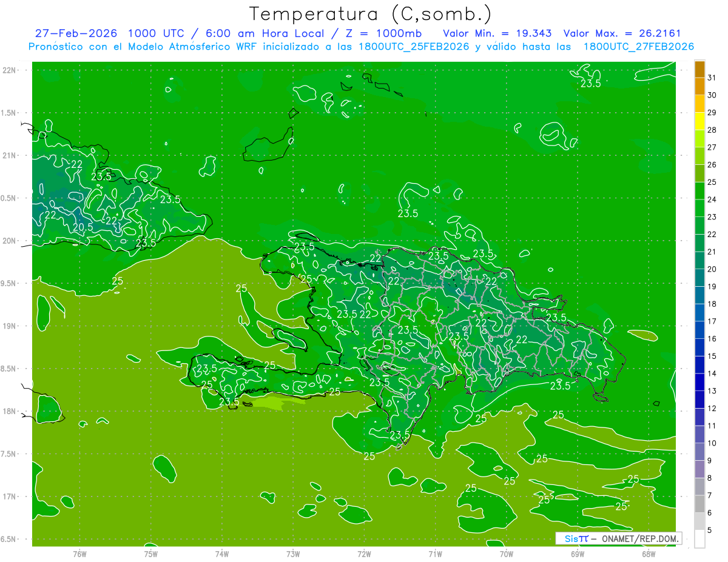
Task: Click the "20.5" contour label over Cuba
Action: 83,227
